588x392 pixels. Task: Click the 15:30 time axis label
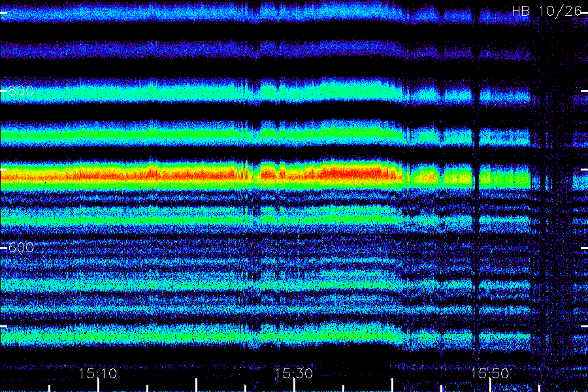[293, 373]
